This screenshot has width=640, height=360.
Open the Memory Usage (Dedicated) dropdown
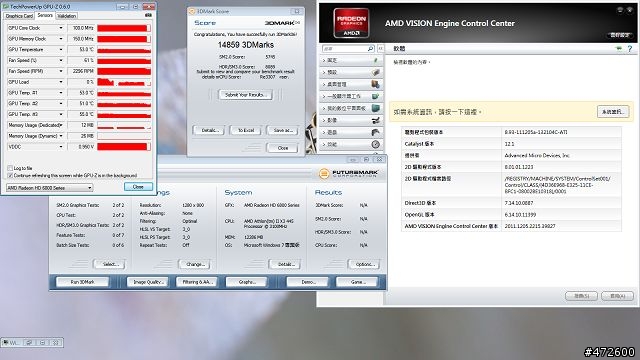[x=61, y=125]
